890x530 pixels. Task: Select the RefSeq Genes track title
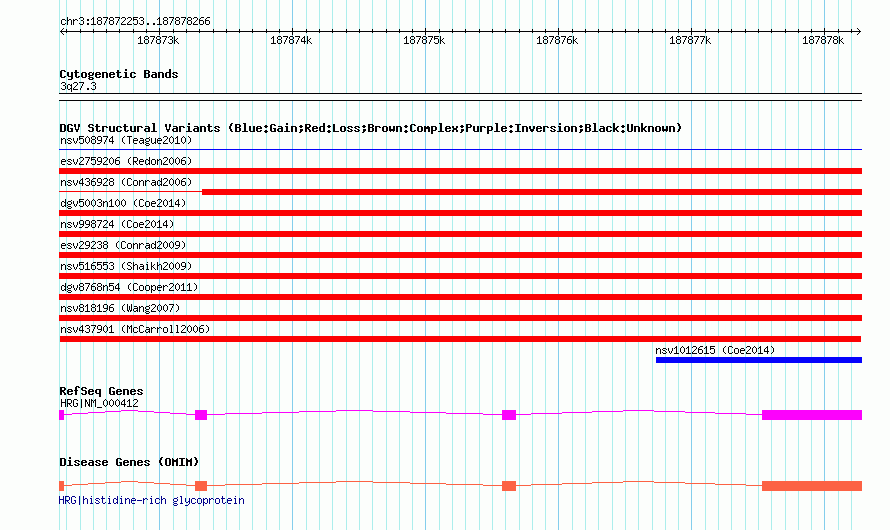[101, 391]
